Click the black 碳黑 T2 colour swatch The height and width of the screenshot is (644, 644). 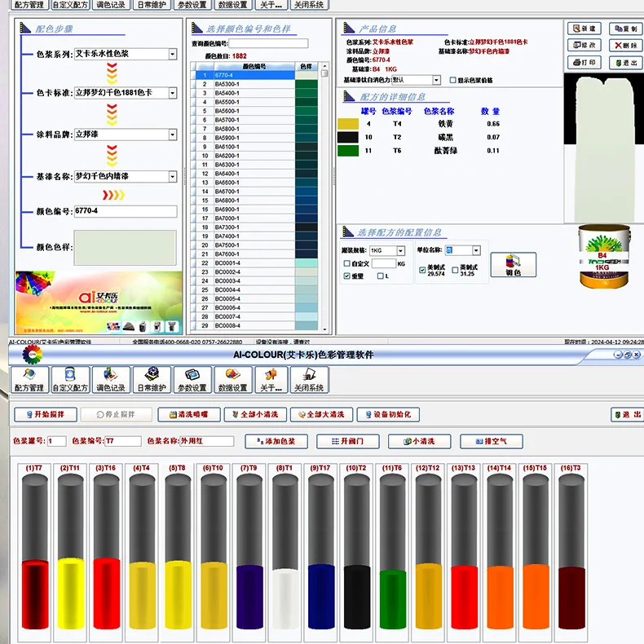point(348,137)
